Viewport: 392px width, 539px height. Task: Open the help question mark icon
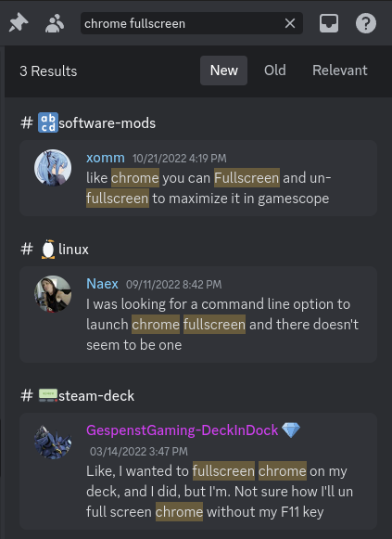[365, 23]
